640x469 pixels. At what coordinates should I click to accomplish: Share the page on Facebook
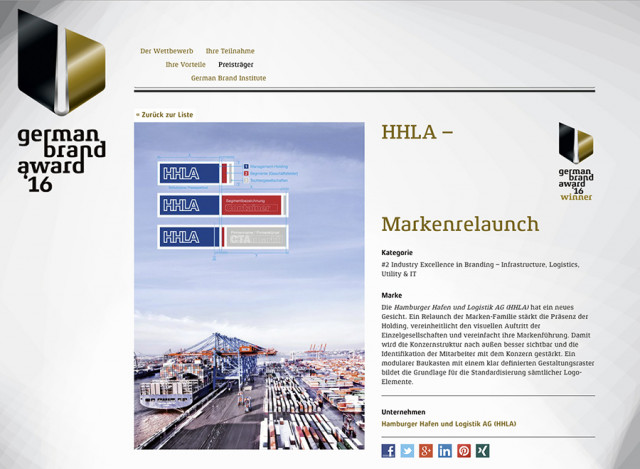[388, 451]
